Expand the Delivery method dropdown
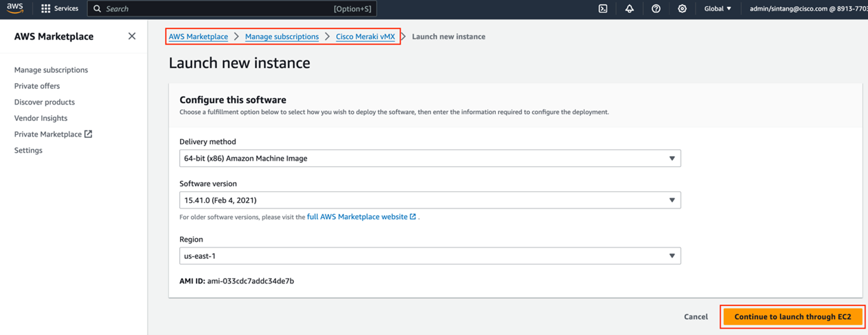The height and width of the screenshot is (335, 868). pos(429,159)
